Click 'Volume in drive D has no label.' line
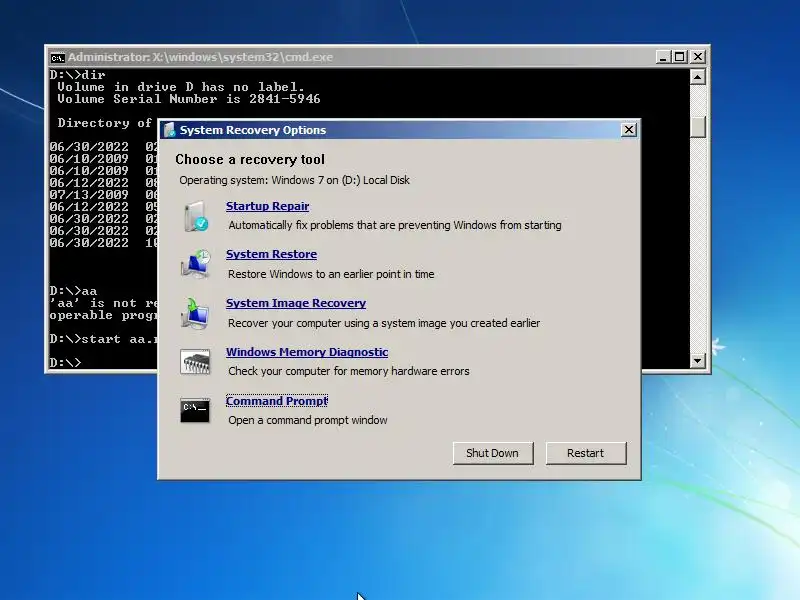The image size is (800, 600). coord(181,87)
